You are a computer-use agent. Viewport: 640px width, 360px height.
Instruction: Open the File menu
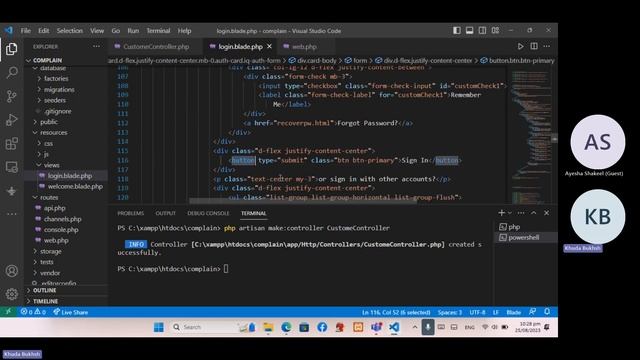coord(26,31)
